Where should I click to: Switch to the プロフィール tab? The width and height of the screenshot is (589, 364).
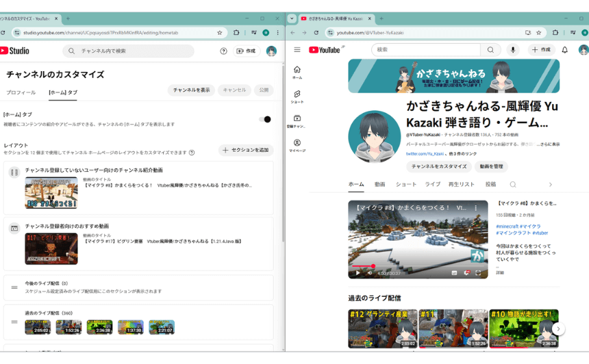tap(21, 92)
